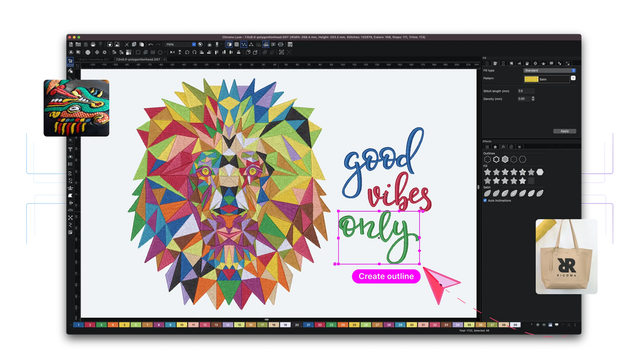Expand the Pattern Satin dropdown arrow
The width and height of the screenshot is (640, 364).
[573, 78]
